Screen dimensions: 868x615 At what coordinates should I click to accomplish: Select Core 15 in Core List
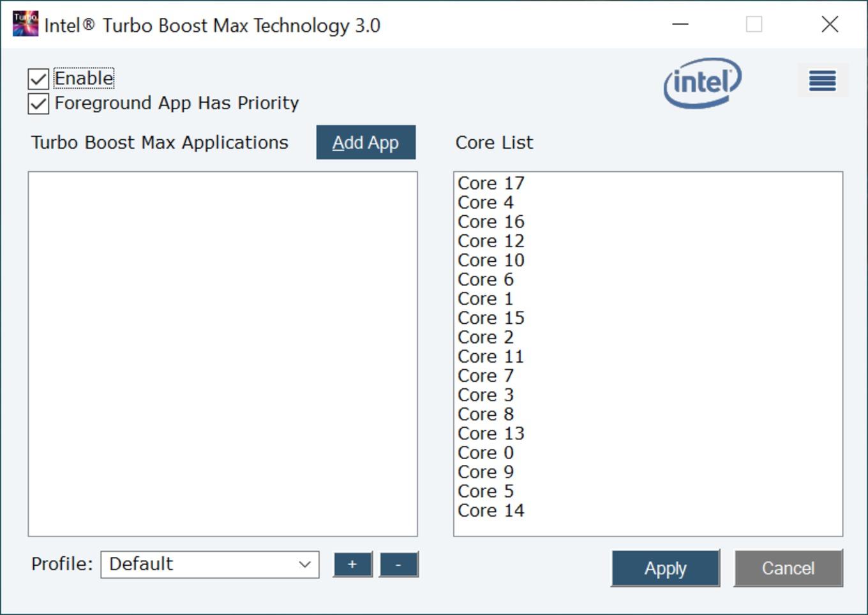click(491, 317)
